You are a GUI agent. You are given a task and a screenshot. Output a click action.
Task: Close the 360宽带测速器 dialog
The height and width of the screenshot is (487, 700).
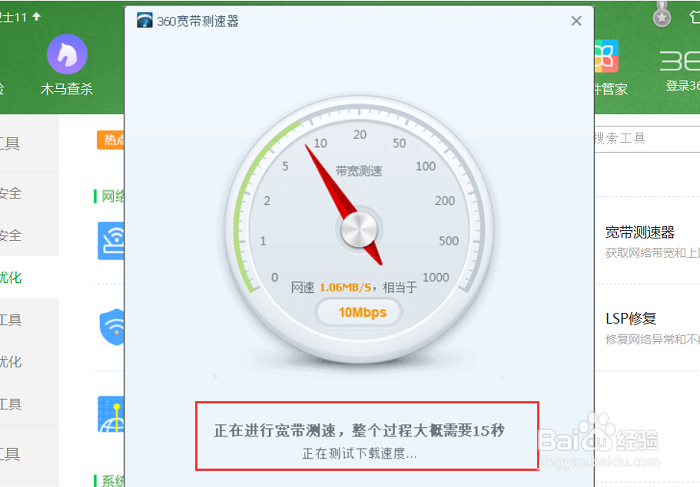coord(576,21)
